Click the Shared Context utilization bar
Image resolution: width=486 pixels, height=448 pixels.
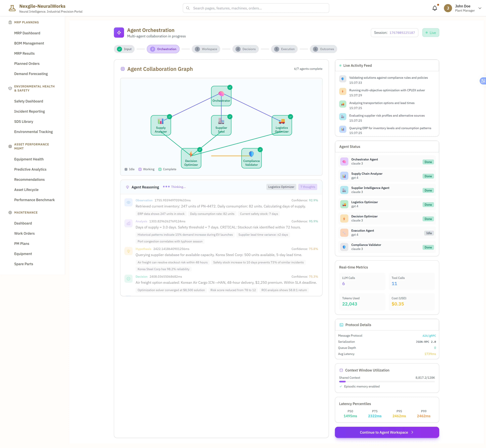[x=387, y=382]
